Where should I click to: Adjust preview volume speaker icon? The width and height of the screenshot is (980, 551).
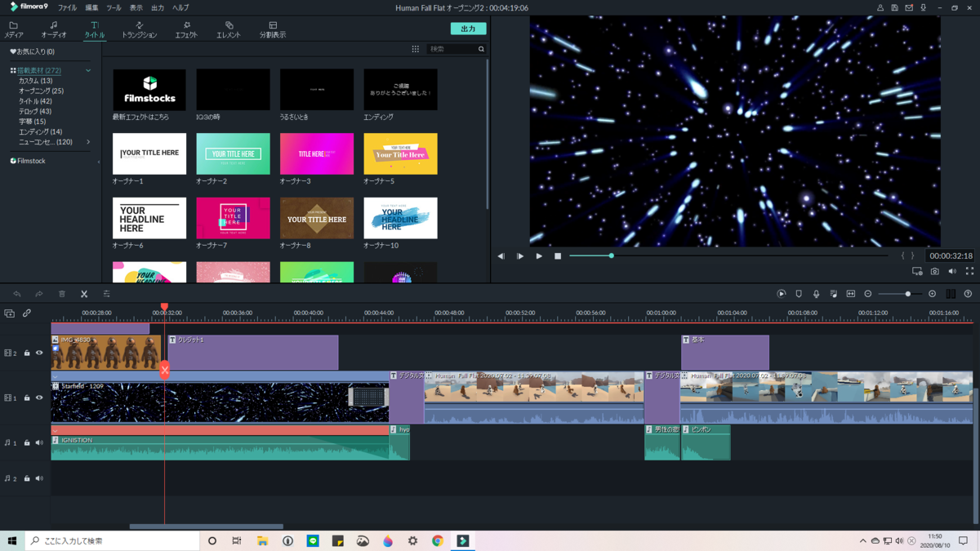click(x=952, y=272)
